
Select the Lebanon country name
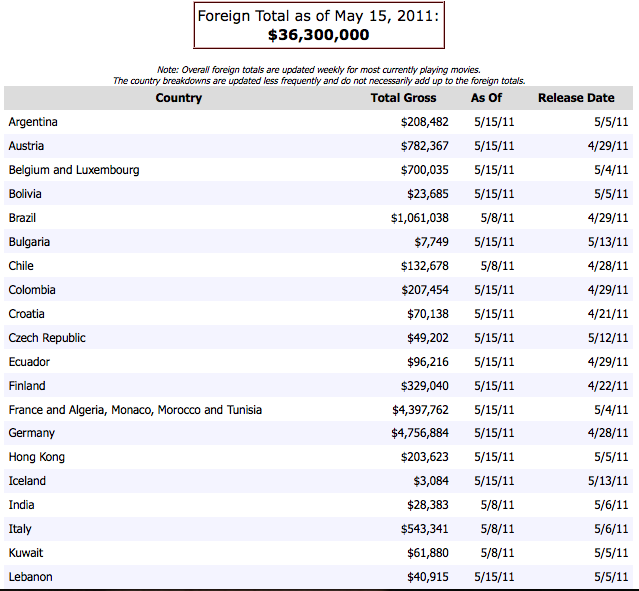[30, 578]
